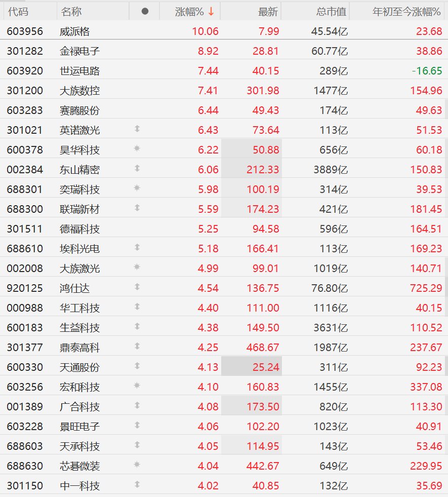448x497 pixels.
Task: Click the marker icon in 东山精密 row
Action: (x=137, y=168)
